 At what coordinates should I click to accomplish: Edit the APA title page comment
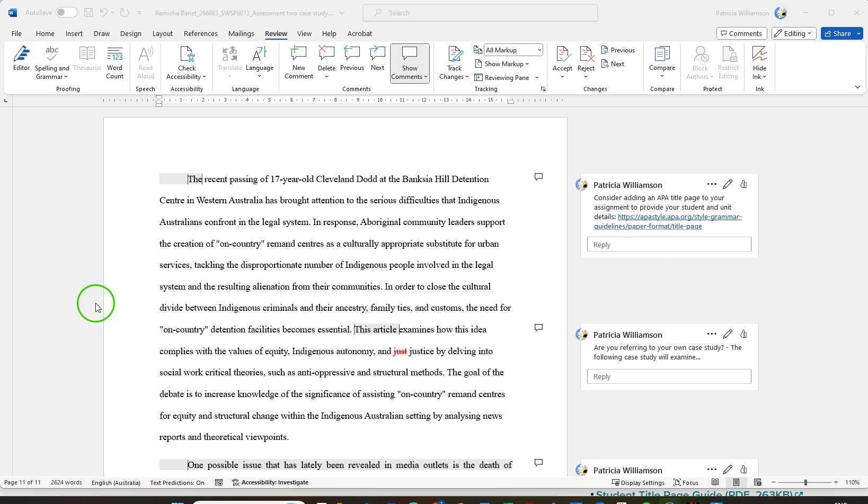pyautogui.click(x=727, y=184)
